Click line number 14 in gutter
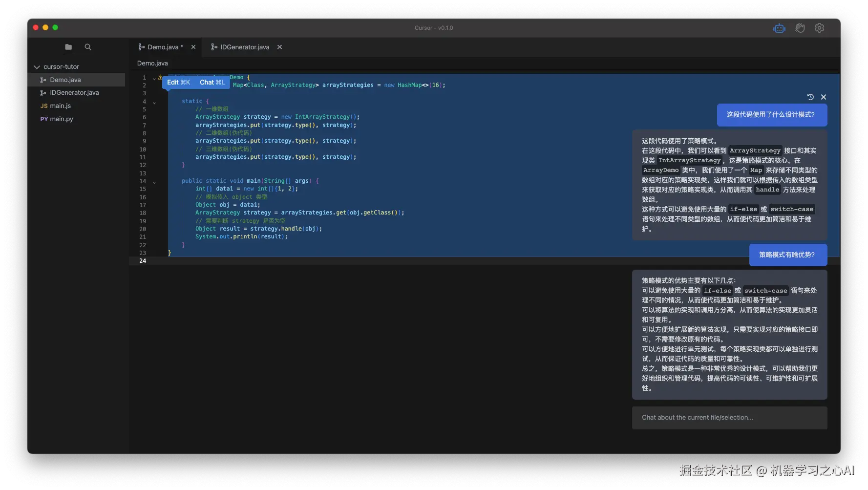Screen dimensions: 868x490 [143, 181]
